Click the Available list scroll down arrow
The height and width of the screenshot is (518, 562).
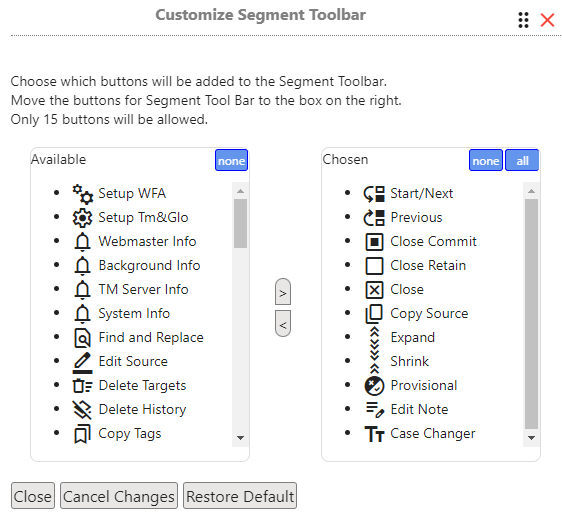tap(240, 438)
